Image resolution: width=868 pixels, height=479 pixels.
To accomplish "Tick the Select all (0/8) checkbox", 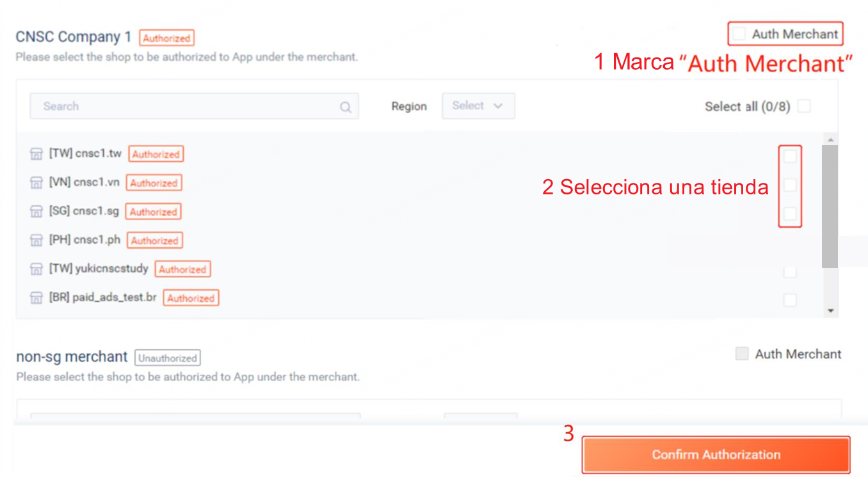I will tap(804, 106).
